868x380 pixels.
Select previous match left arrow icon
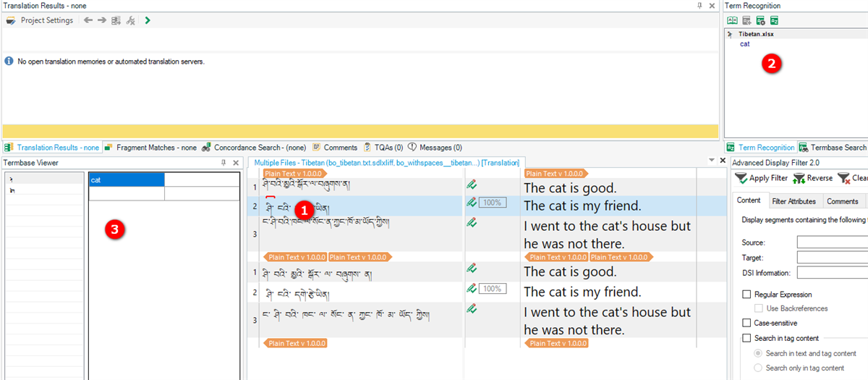coord(88,20)
